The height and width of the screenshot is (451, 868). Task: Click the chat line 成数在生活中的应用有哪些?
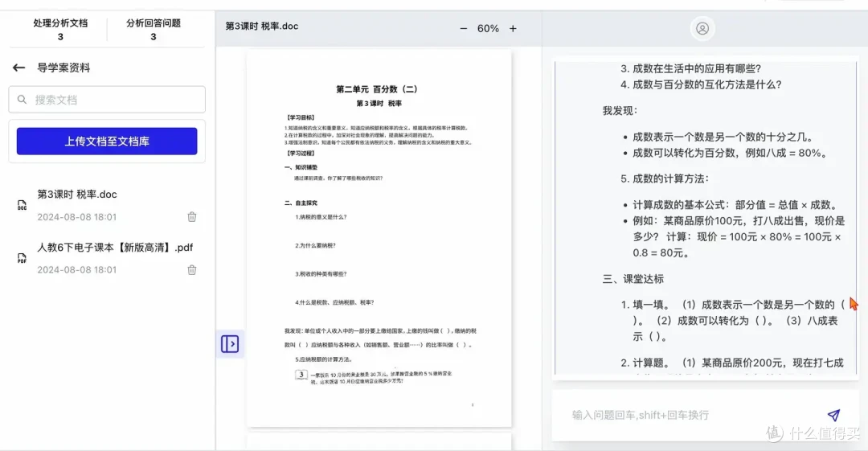click(x=697, y=68)
